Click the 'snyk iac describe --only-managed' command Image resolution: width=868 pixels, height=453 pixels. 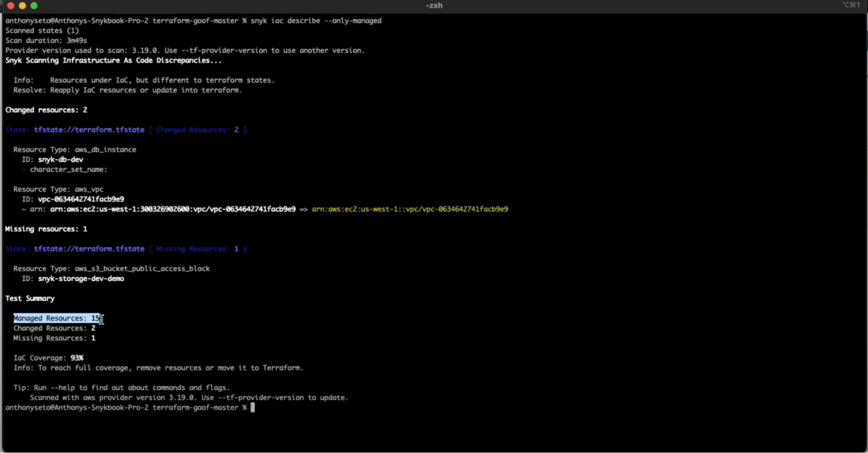point(316,21)
